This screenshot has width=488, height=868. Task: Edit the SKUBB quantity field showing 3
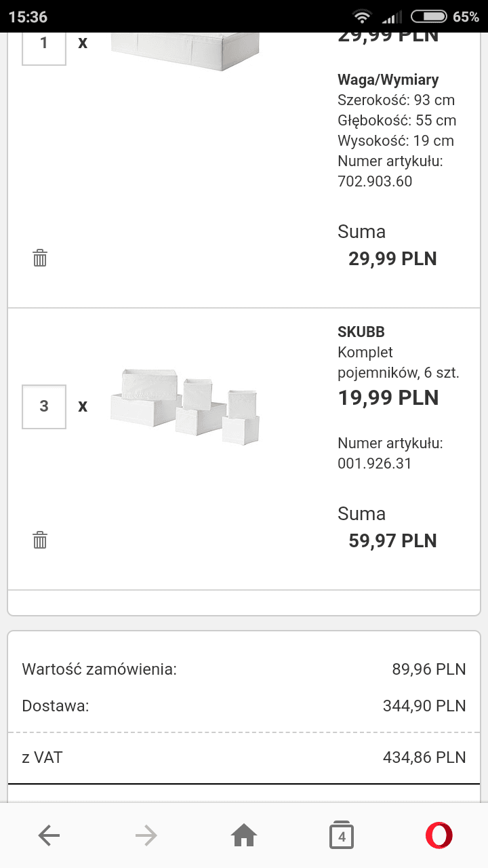tap(44, 406)
